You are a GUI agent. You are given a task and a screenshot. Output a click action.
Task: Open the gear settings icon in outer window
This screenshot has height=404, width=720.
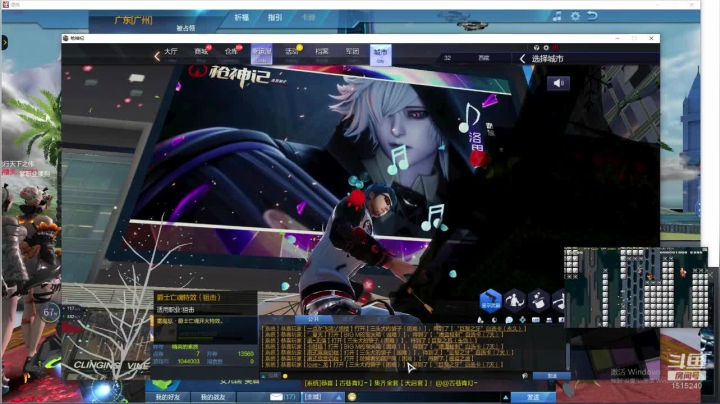coord(575,16)
